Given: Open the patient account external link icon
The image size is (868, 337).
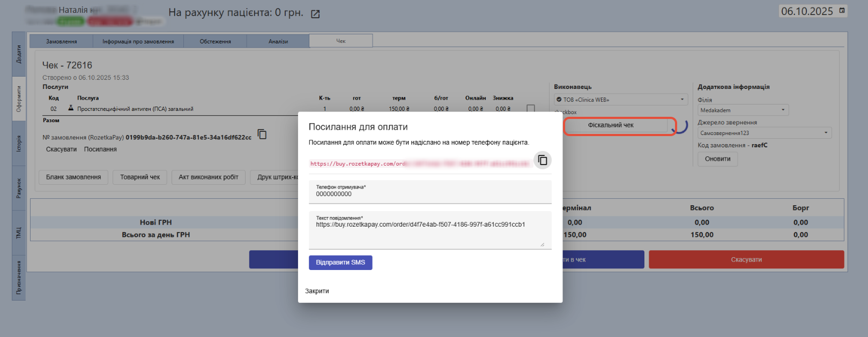Looking at the screenshot, I should pyautogui.click(x=315, y=14).
